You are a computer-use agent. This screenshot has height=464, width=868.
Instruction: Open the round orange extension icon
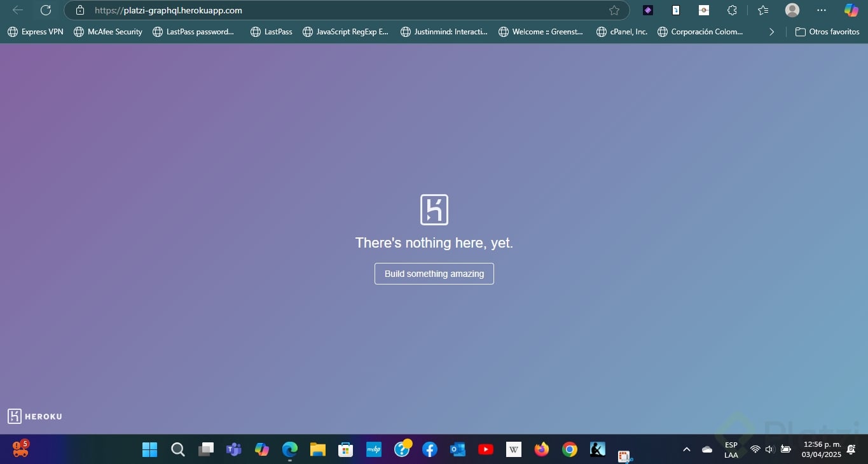click(x=704, y=10)
